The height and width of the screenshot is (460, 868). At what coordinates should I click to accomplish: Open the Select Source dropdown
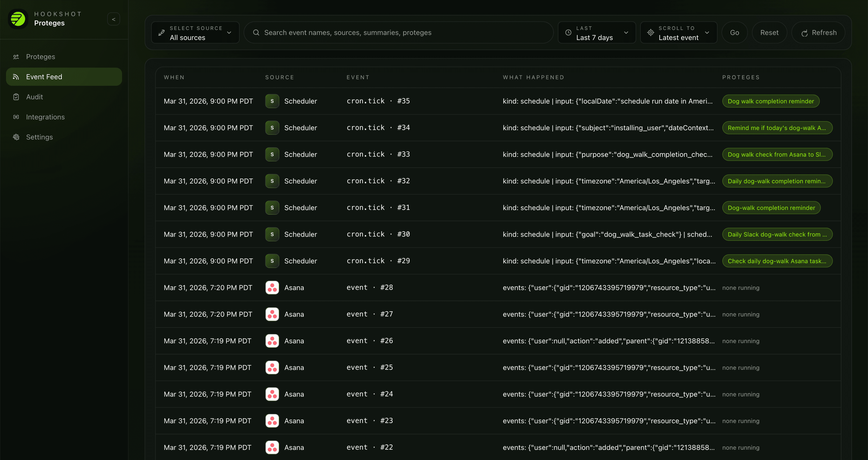195,33
